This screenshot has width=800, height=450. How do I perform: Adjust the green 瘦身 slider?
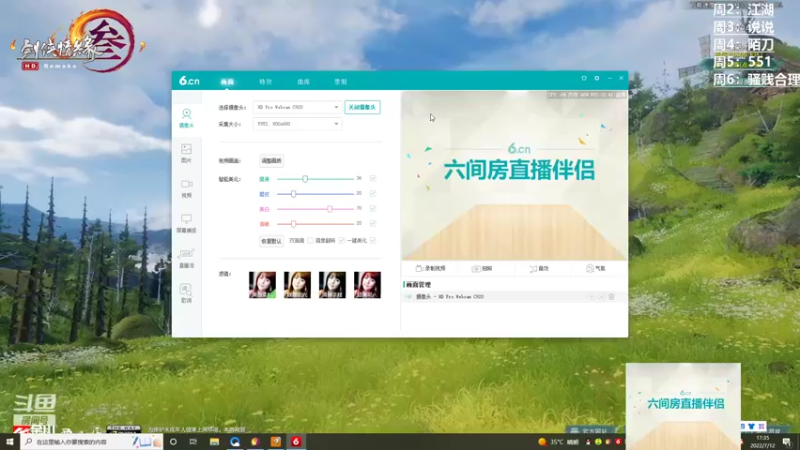coord(305,179)
